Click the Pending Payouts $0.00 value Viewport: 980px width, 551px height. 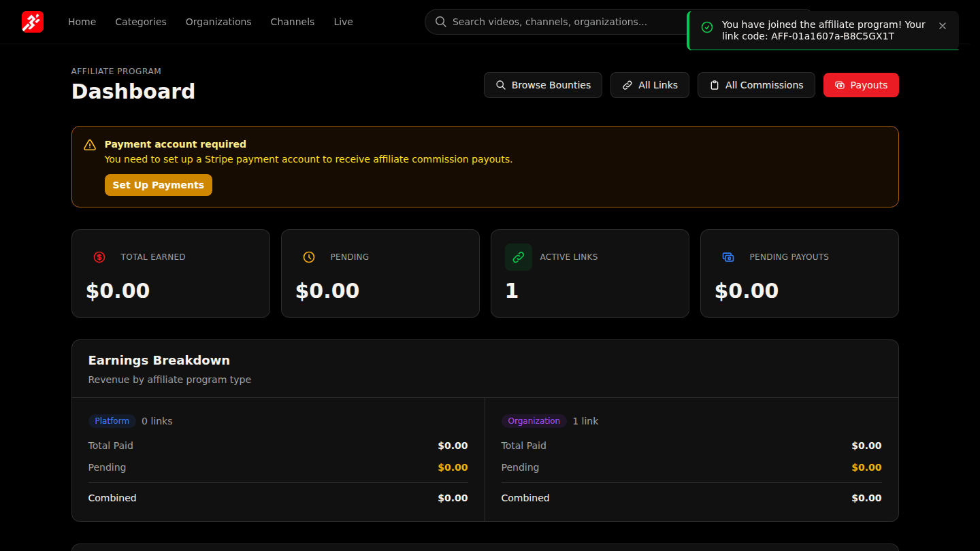click(x=747, y=290)
